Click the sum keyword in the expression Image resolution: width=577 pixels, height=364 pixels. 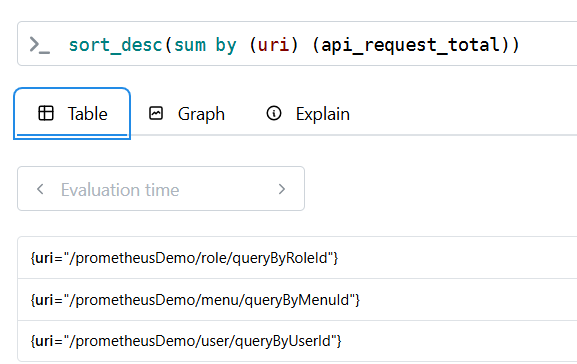click(x=190, y=45)
